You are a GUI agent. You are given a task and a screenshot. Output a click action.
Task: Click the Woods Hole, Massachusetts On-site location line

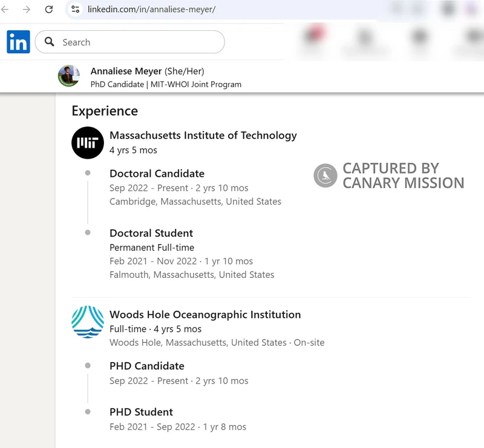(217, 342)
